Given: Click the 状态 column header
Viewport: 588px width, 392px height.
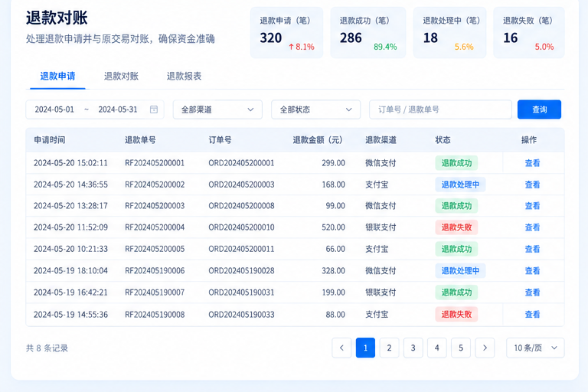Looking at the screenshot, I should point(443,140).
